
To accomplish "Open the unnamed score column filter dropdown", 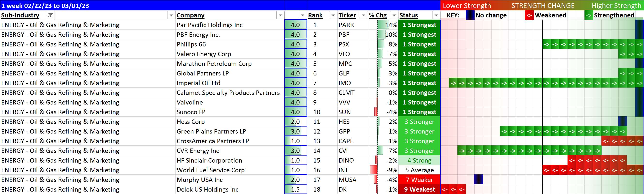I will [x=303, y=15].
